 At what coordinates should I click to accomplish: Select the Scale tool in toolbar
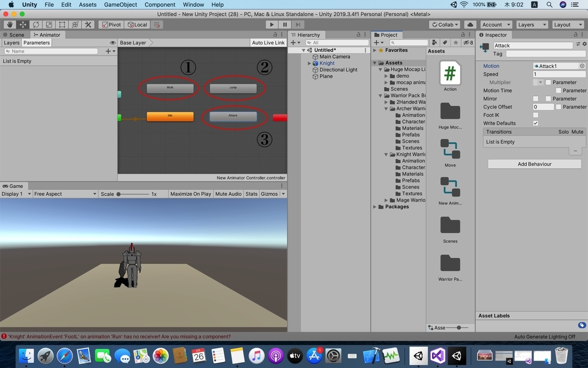point(49,25)
